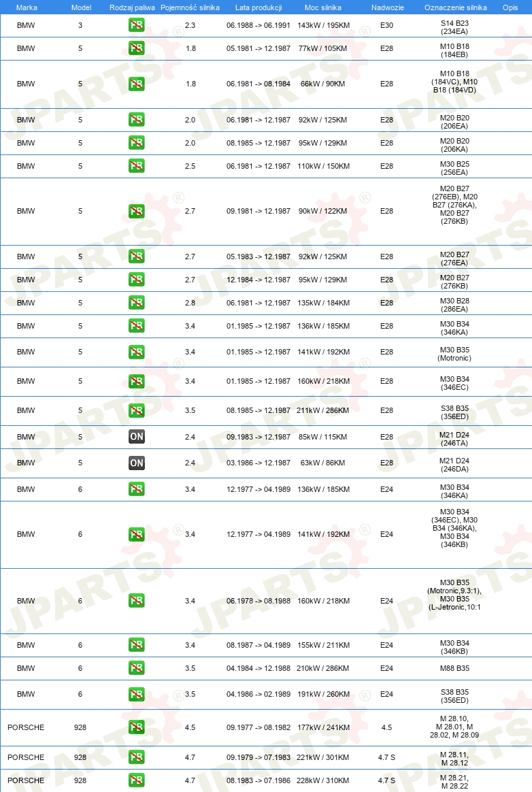Click the 221kW / 301KM power cell
Viewport: 532px width, 792px height.
(x=323, y=757)
